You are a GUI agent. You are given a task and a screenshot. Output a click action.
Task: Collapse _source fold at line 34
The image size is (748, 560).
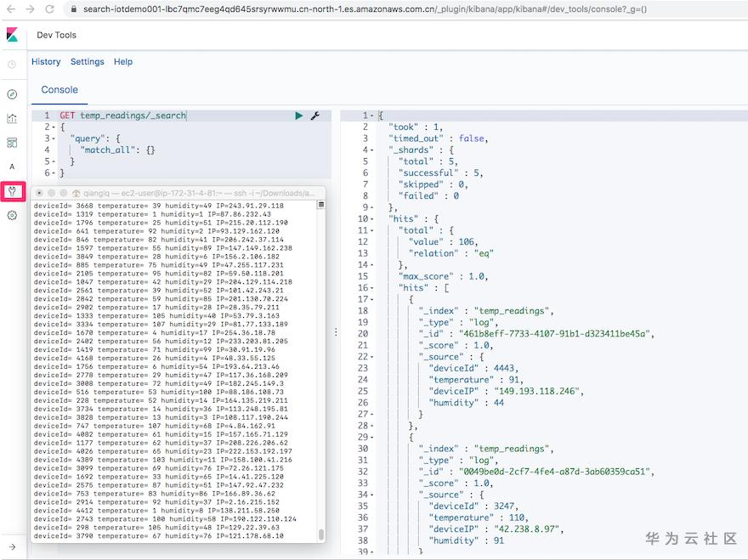371,495
